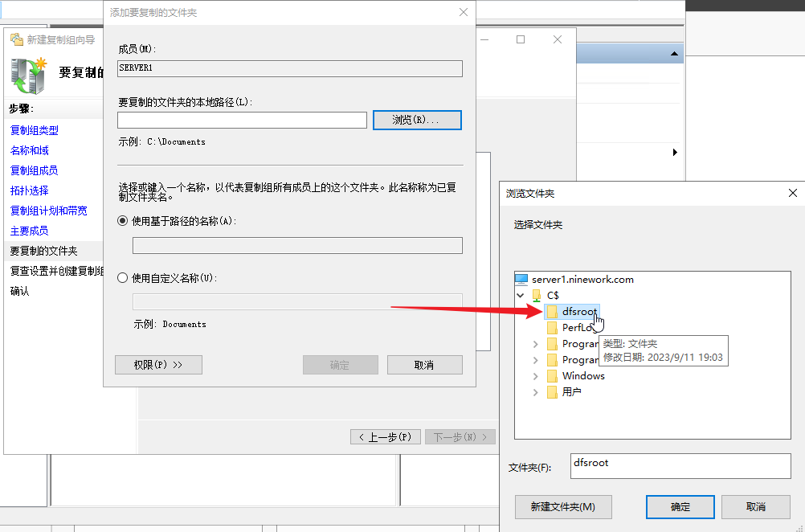Click the C$ shared drive icon

pos(537,296)
